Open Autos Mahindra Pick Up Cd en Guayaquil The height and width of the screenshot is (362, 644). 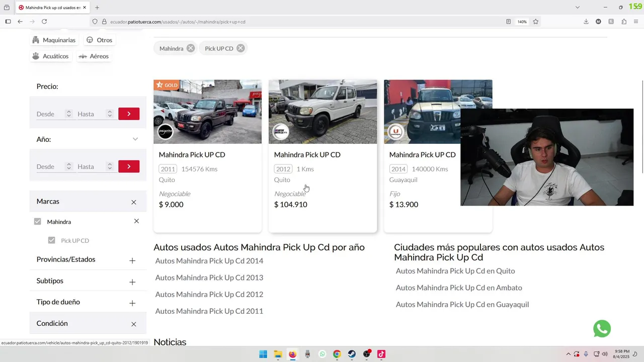pyautogui.click(x=462, y=305)
